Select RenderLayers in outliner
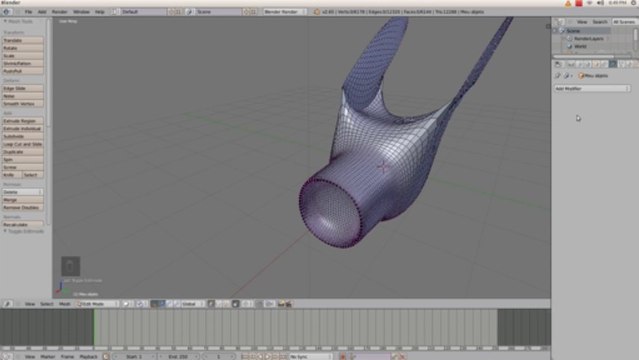 point(588,39)
